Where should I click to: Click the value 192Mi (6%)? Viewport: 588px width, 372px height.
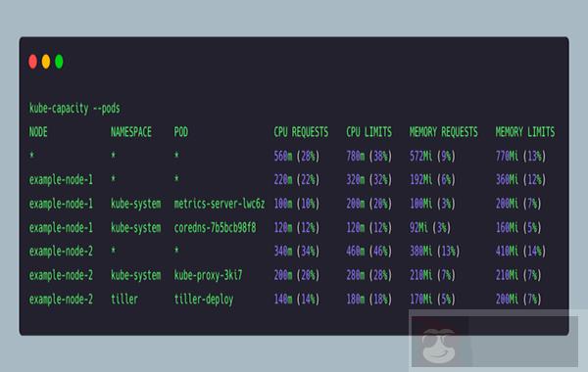(x=432, y=180)
